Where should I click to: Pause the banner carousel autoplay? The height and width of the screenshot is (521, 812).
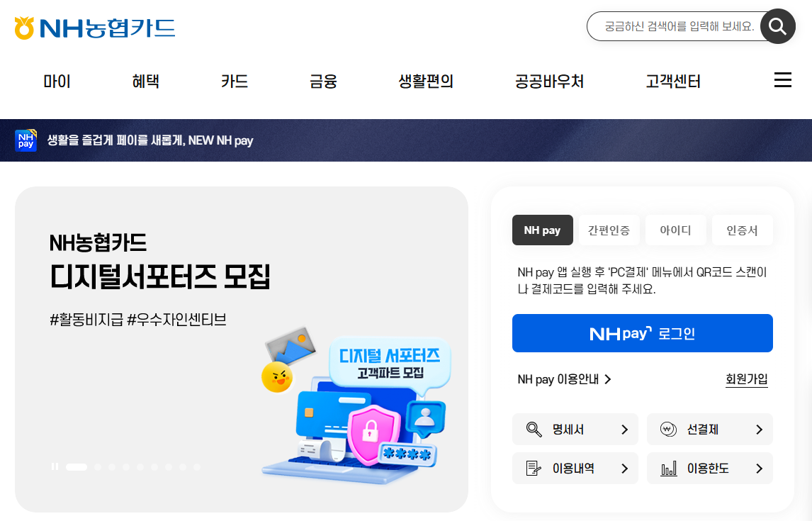click(x=55, y=466)
